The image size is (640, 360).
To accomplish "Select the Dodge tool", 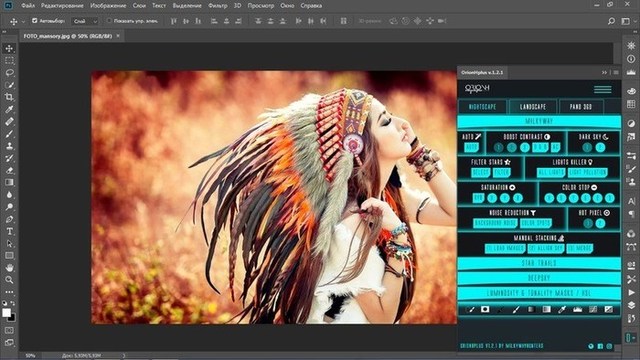I will 9,207.
